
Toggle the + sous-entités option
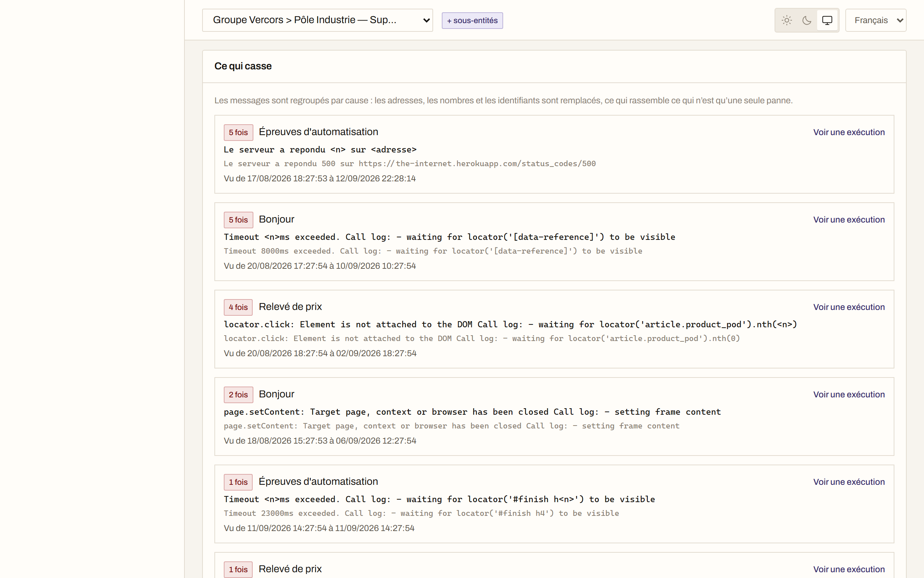[x=472, y=21]
